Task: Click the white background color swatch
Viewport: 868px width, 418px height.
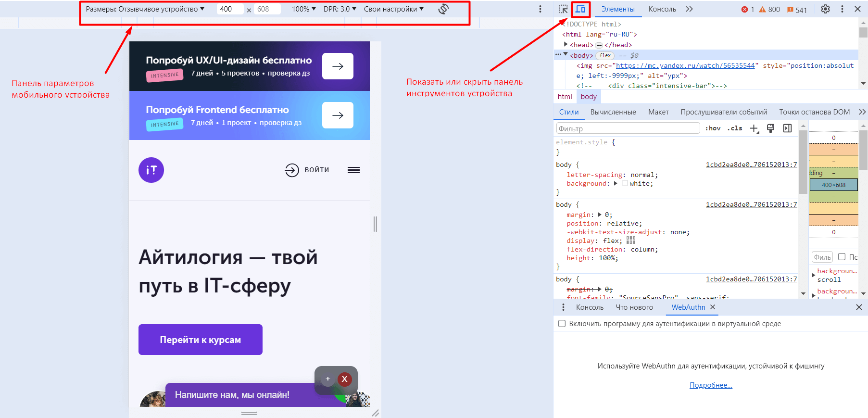Action: pyautogui.click(x=625, y=183)
